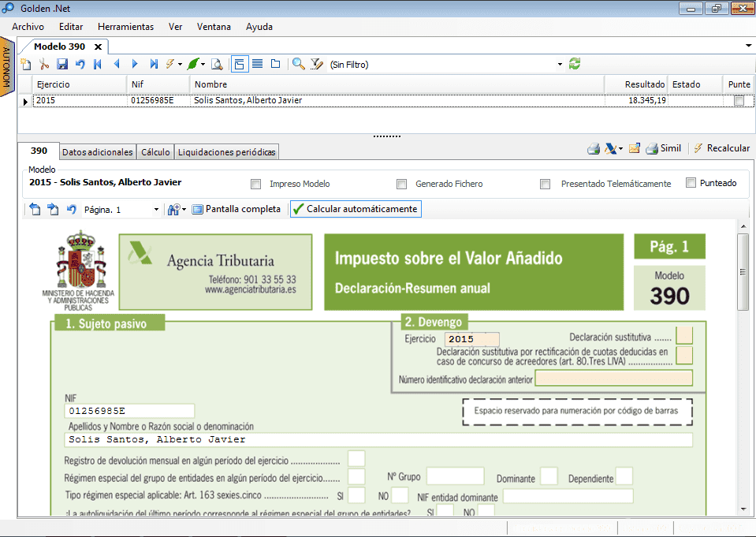Screen dimensions: 756x537
Task: Click Pantalla completa button
Action: click(236, 210)
